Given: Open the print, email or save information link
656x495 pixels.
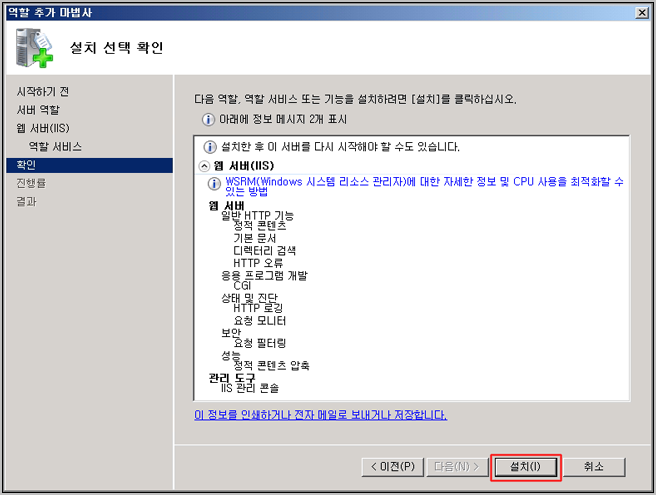Looking at the screenshot, I should coord(320,415).
